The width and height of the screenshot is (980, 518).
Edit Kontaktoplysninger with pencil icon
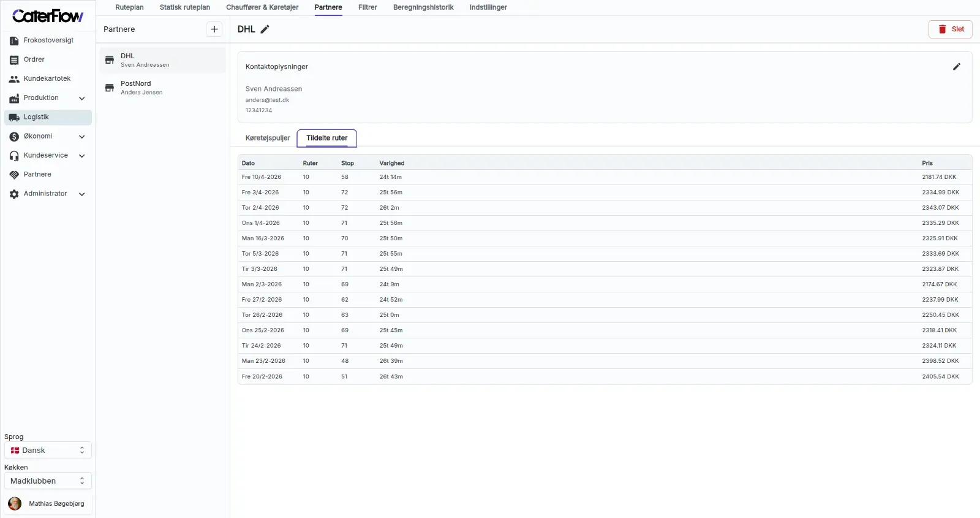coord(957,67)
